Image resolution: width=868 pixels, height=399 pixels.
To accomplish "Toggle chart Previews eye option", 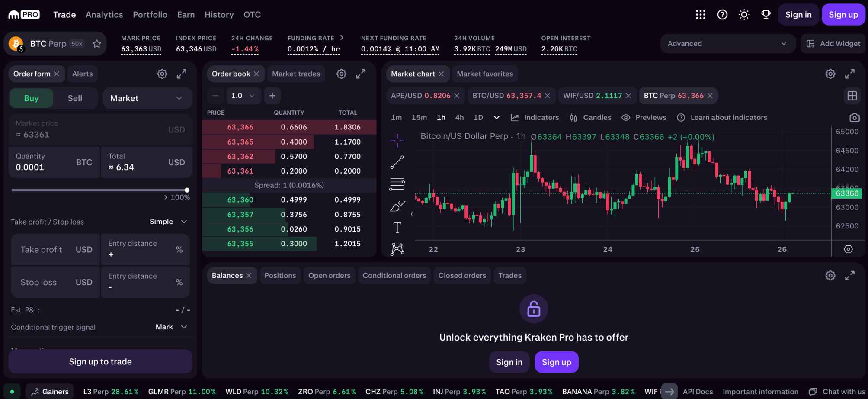I will [x=644, y=117].
